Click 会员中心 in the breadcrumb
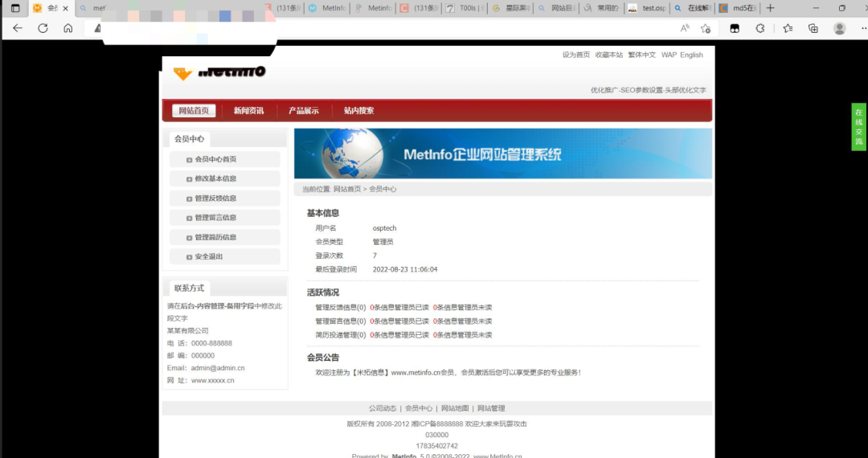The width and height of the screenshot is (868, 458). [383, 189]
